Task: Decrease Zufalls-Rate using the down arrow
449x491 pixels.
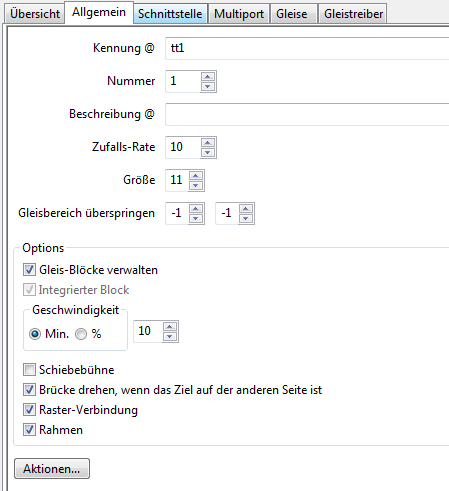Action: point(208,152)
